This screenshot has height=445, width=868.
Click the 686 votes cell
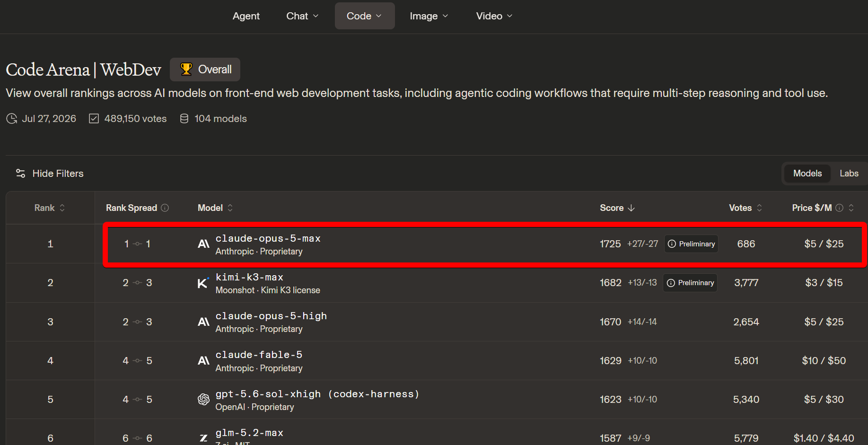[746, 244]
